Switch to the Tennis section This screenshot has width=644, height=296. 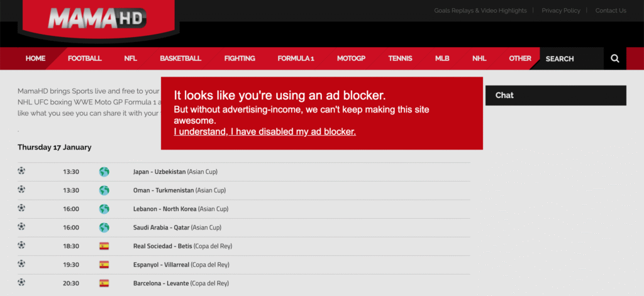click(x=400, y=58)
